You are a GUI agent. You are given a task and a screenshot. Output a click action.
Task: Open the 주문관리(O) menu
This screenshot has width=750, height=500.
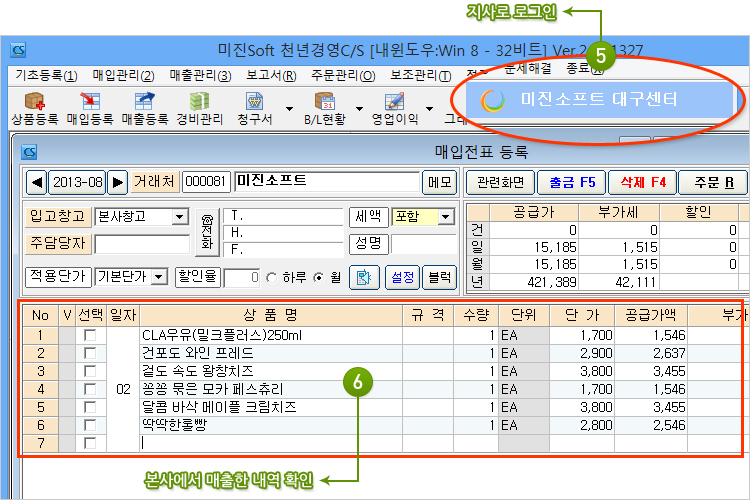pos(343,76)
